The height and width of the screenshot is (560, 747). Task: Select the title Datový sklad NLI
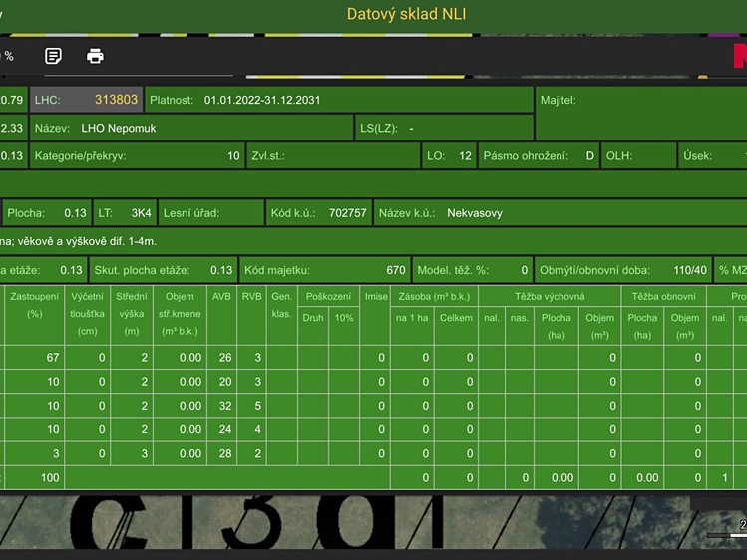pyautogui.click(x=406, y=14)
